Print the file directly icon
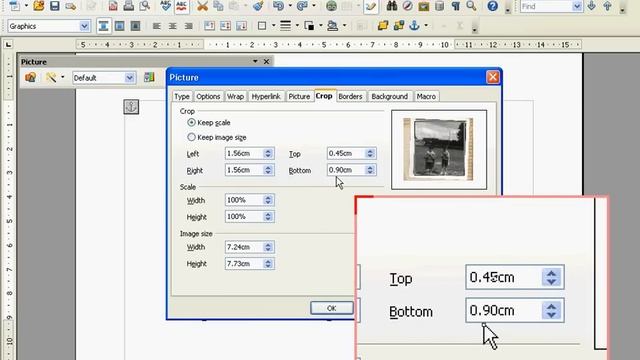The height and width of the screenshot is (360, 640). 129,6
